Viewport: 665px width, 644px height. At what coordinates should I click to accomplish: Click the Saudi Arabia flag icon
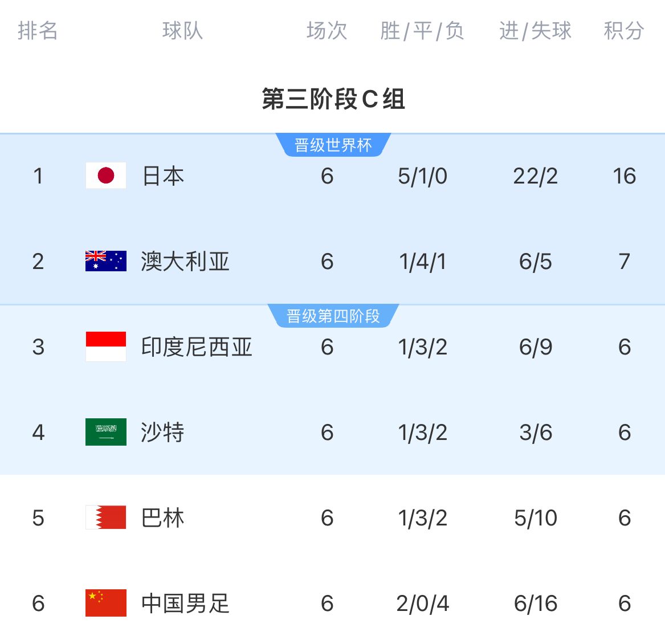point(105,432)
